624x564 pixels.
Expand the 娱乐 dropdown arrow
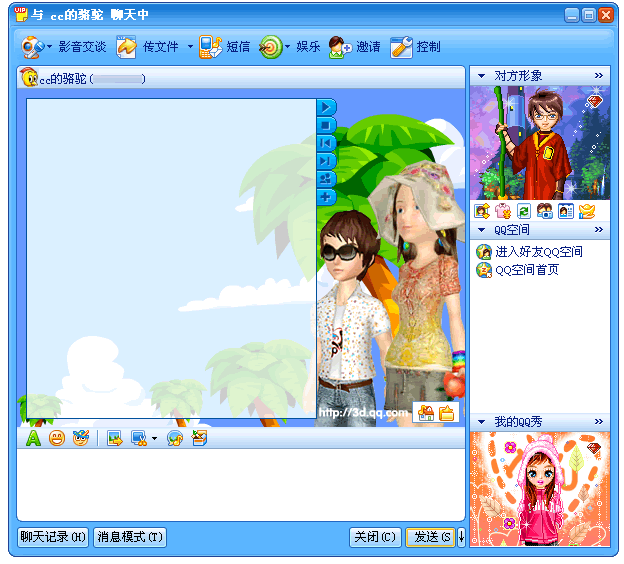[x=287, y=47]
